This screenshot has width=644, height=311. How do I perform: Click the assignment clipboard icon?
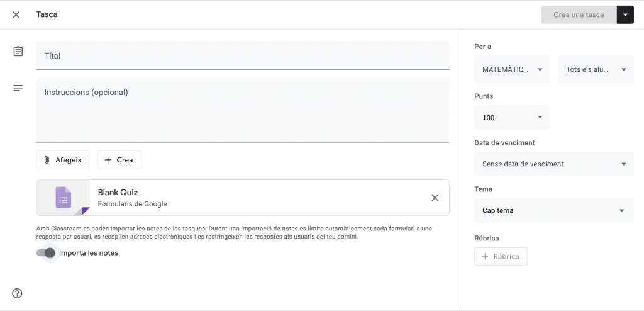18,52
